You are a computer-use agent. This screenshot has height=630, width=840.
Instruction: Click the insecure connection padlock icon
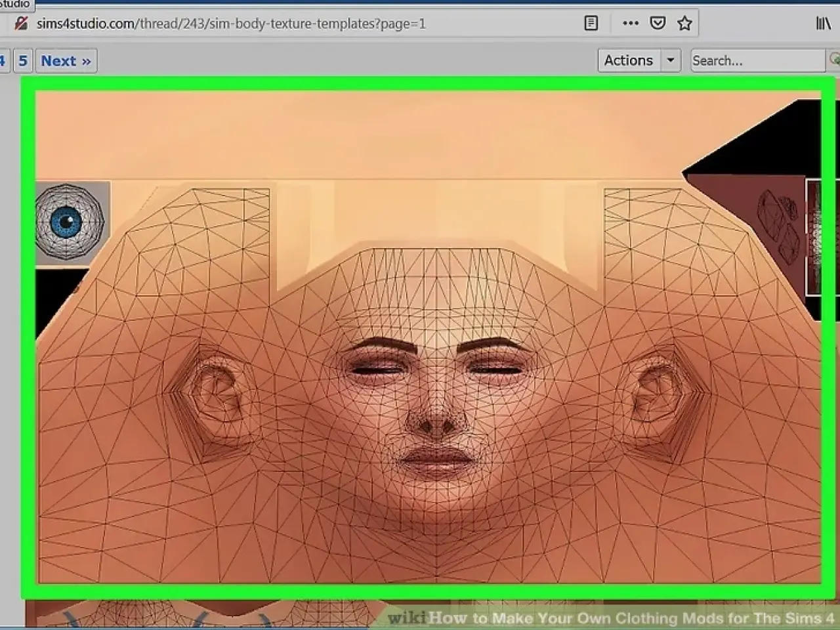click(21, 24)
